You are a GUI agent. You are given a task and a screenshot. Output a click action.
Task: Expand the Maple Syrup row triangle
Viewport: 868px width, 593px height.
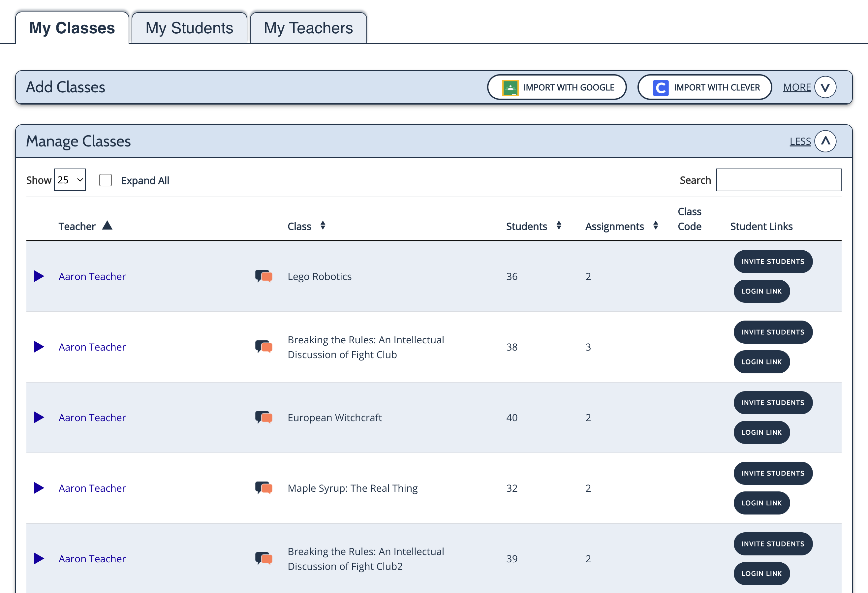(x=39, y=488)
